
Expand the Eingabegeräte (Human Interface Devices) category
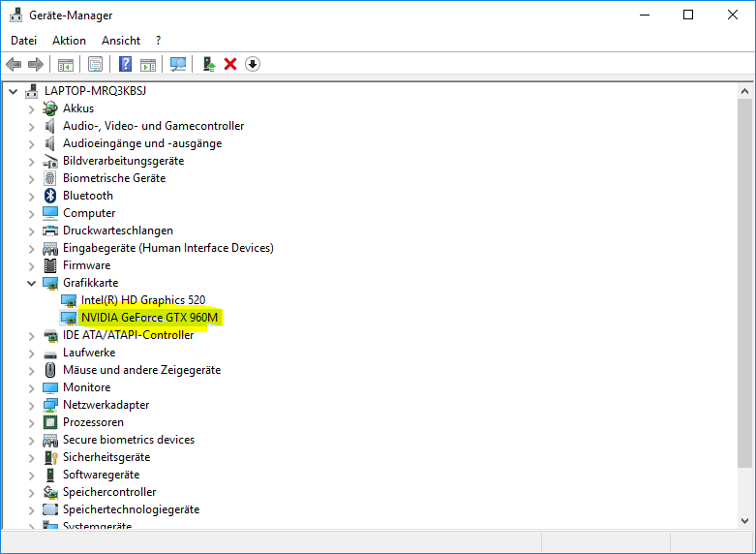tap(31, 249)
